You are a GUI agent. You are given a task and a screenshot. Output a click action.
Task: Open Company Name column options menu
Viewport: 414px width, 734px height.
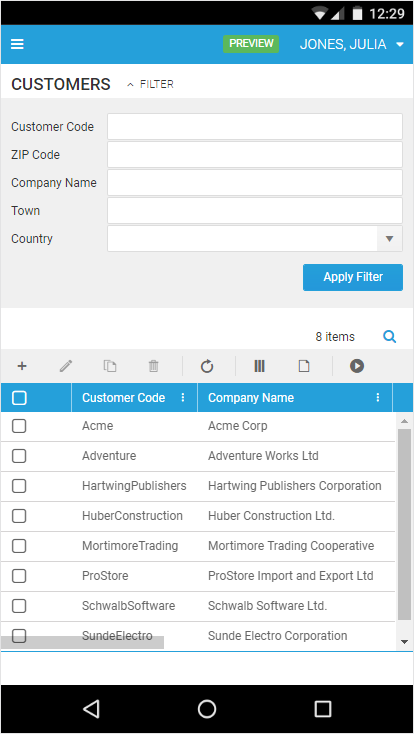point(378,398)
